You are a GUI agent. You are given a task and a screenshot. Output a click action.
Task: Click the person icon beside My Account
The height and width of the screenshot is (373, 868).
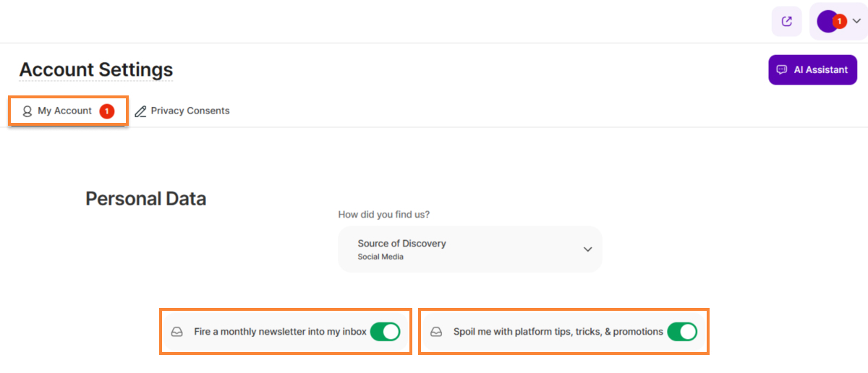pyautogui.click(x=27, y=111)
